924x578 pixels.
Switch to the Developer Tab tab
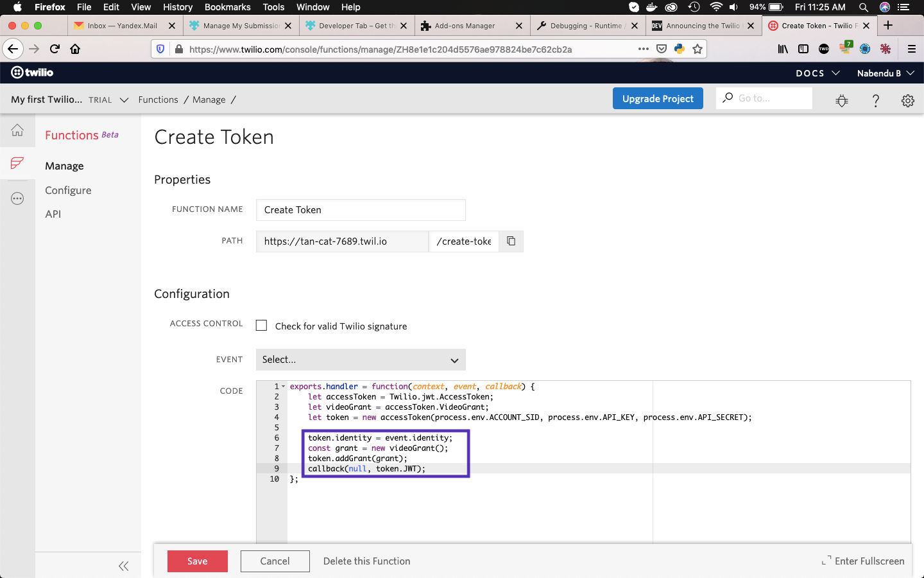coord(356,26)
